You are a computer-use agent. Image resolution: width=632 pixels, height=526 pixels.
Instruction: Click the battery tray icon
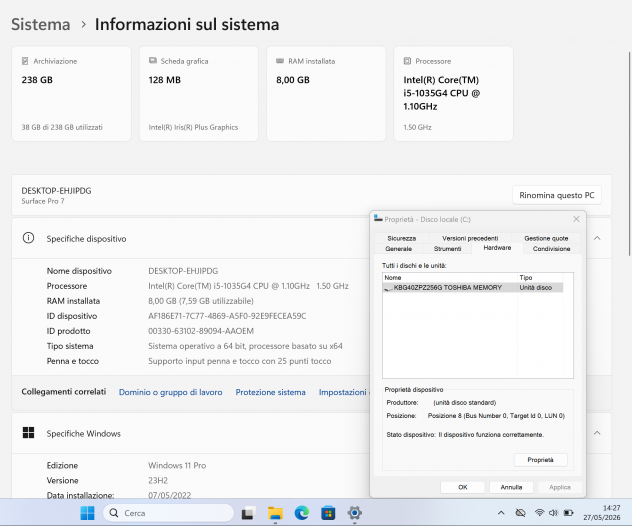(x=568, y=513)
